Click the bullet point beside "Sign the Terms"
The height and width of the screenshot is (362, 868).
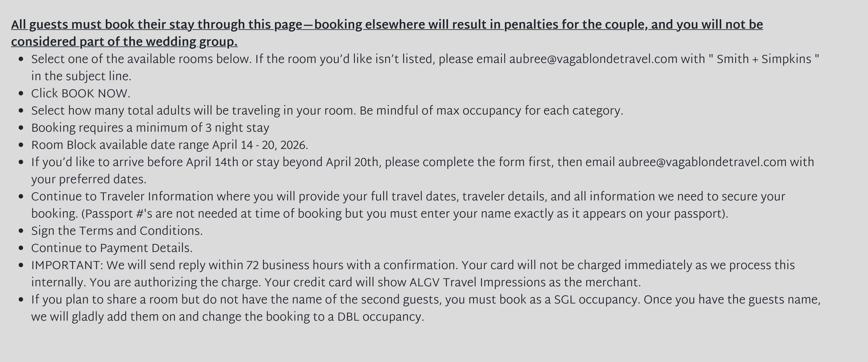21,231
